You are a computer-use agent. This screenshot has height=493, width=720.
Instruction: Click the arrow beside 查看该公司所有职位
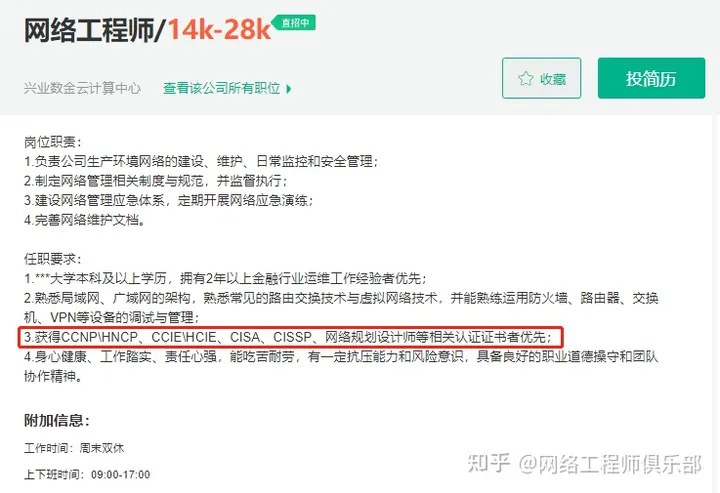click(288, 89)
